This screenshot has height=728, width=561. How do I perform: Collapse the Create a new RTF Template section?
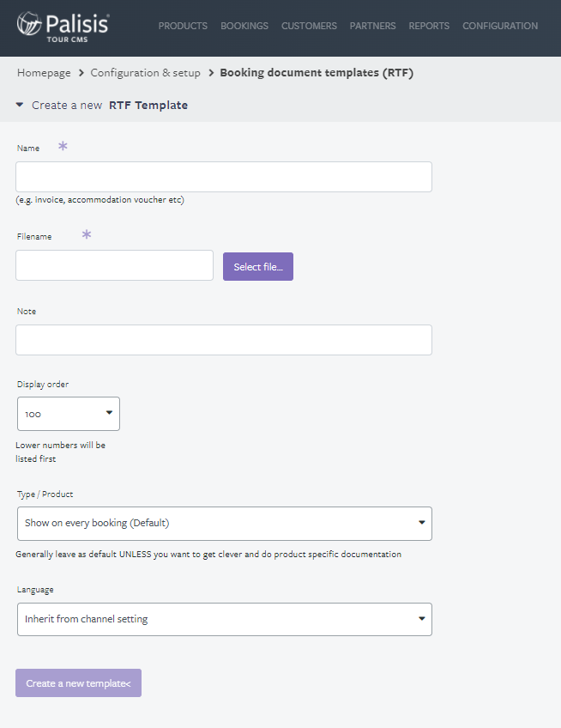[20, 105]
